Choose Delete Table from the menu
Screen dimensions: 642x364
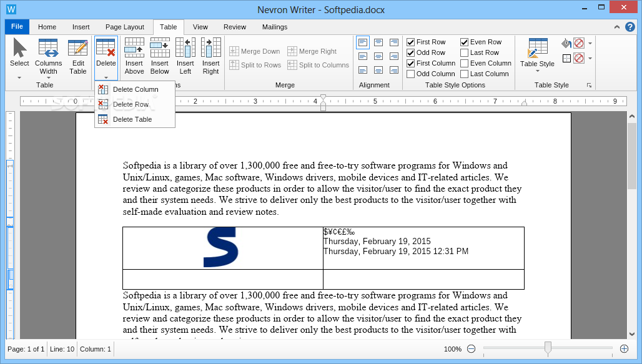pyautogui.click(x=135, y=119)
